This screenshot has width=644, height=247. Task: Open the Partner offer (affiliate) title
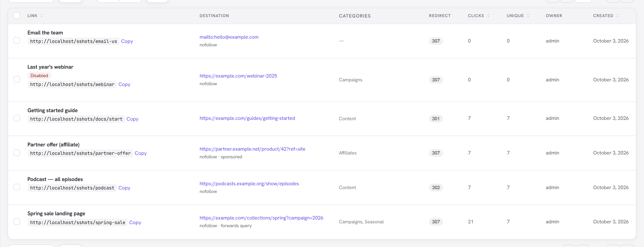coord(54,145)
